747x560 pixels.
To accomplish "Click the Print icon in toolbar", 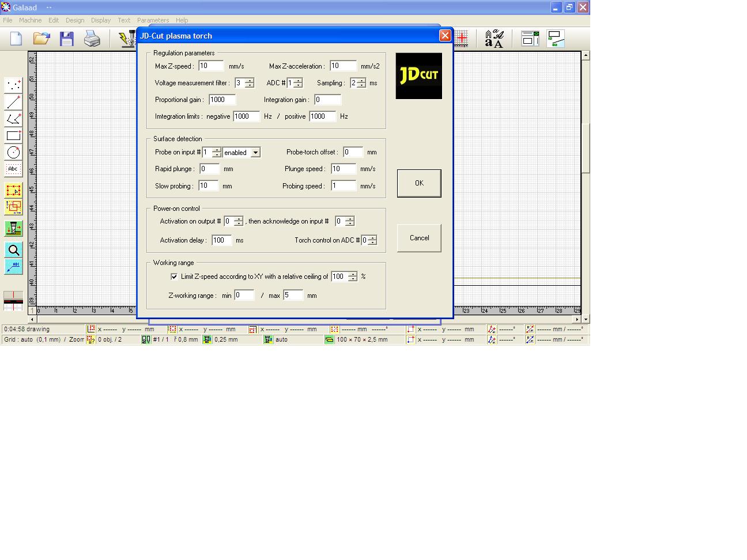I will pos(92,39).
